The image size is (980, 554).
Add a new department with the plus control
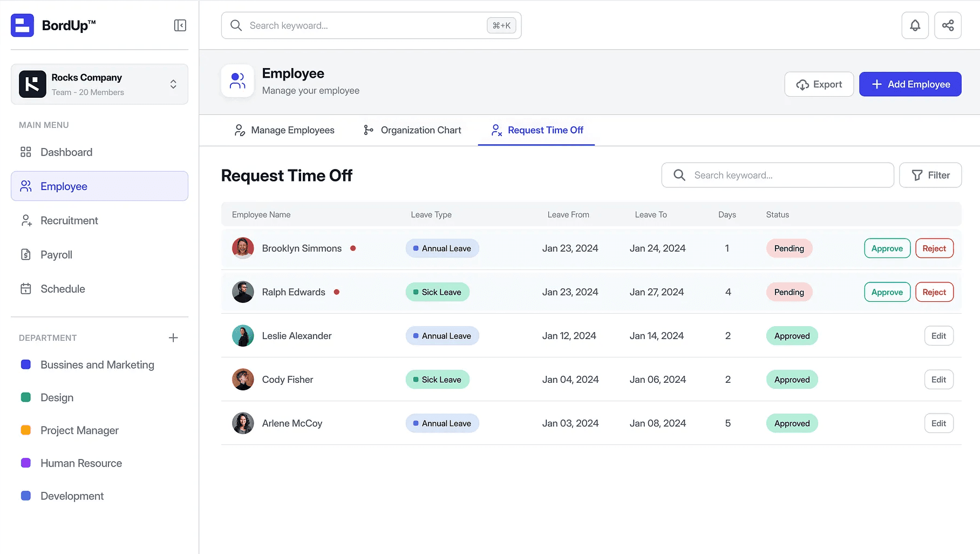[x=173, y=337]
